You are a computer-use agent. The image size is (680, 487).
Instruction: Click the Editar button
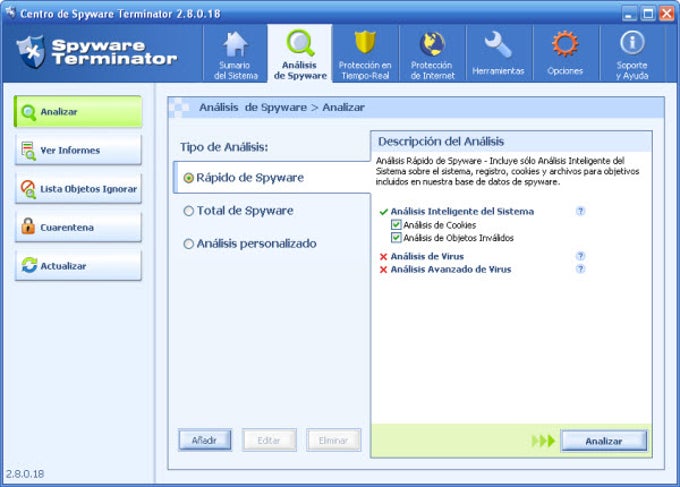tap(269, 441)
